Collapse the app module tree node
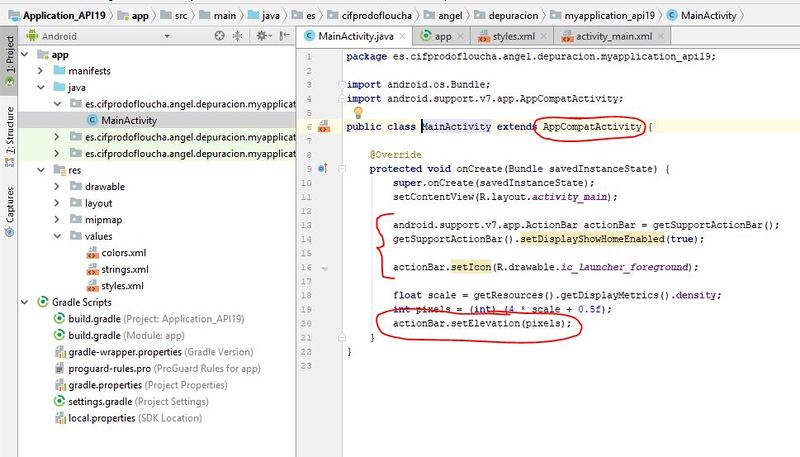Image resolution: width=800 pixels, height=457 pixels. click(24, 54)
